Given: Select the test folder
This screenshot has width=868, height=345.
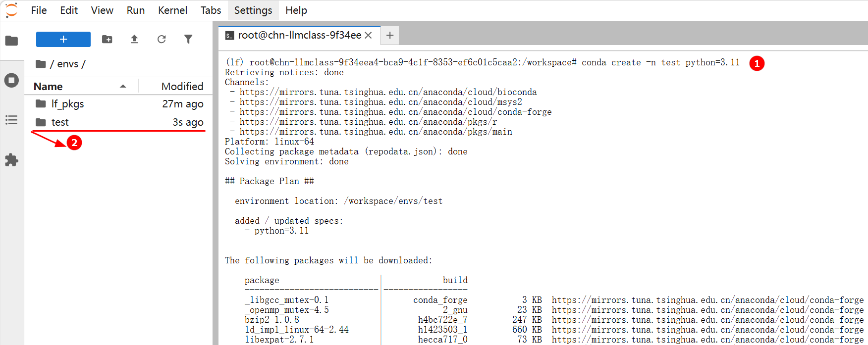Looking at the screenshot, I should (x=60, y=122).
